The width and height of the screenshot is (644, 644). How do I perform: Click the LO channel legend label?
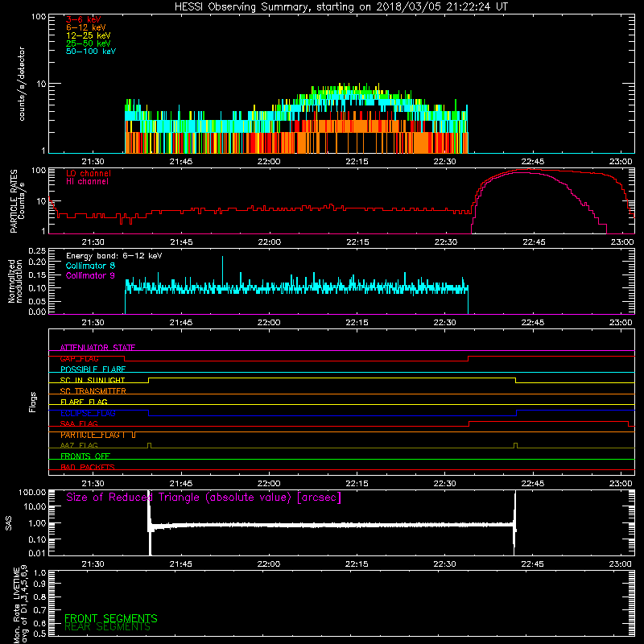pos(89,173)
